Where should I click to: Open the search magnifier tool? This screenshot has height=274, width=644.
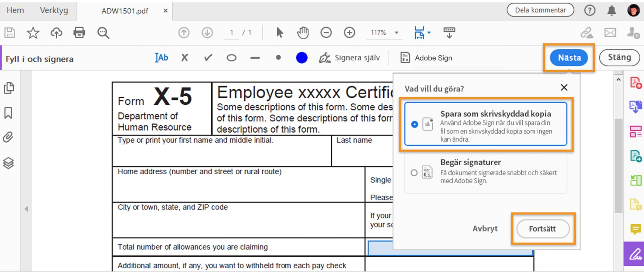point(103,33)
